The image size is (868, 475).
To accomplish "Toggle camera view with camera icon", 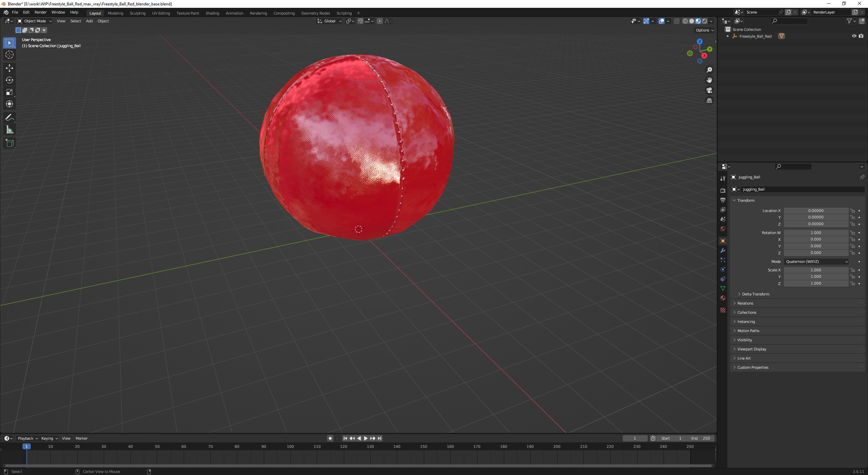I will [x=709, y=90].
